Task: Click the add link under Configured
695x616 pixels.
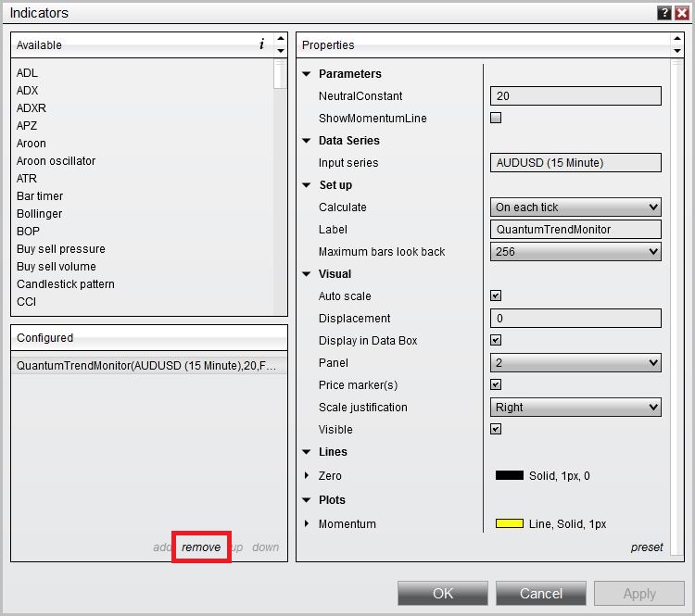Action: click(x=162, y=547)
